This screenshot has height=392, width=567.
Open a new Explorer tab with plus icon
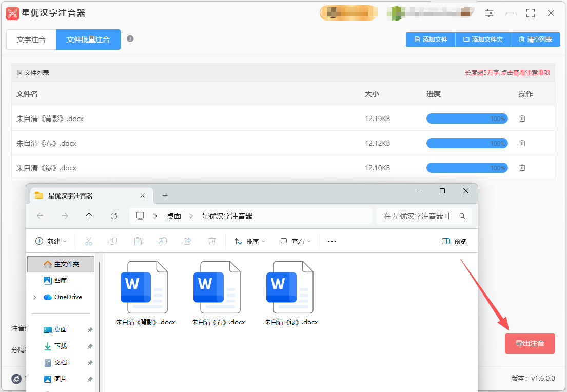[x=165, y=195]
